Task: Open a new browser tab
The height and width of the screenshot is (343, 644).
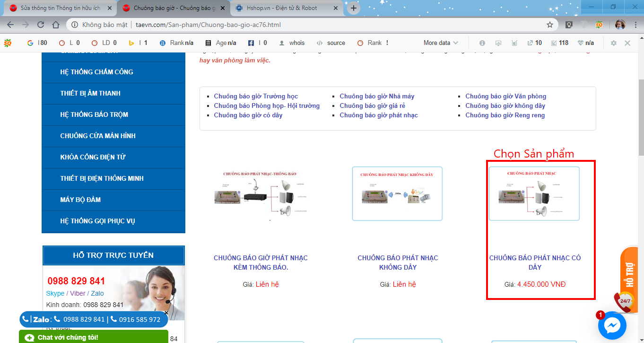Action: coord(353,8)
